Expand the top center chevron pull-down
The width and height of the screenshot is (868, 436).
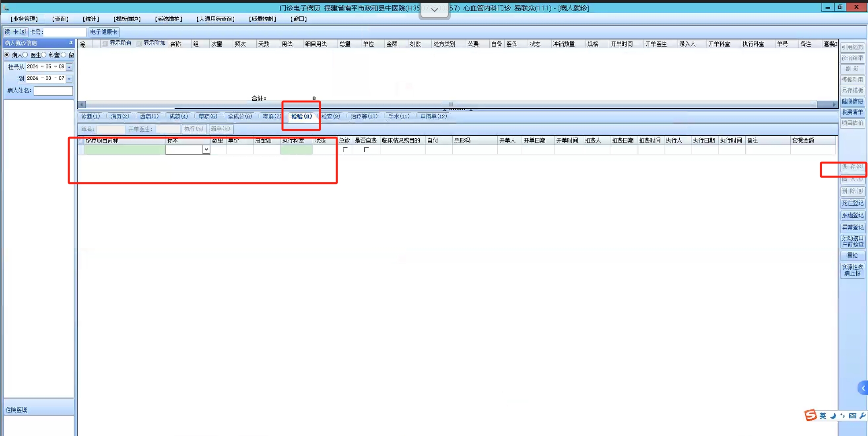point(434,10)
